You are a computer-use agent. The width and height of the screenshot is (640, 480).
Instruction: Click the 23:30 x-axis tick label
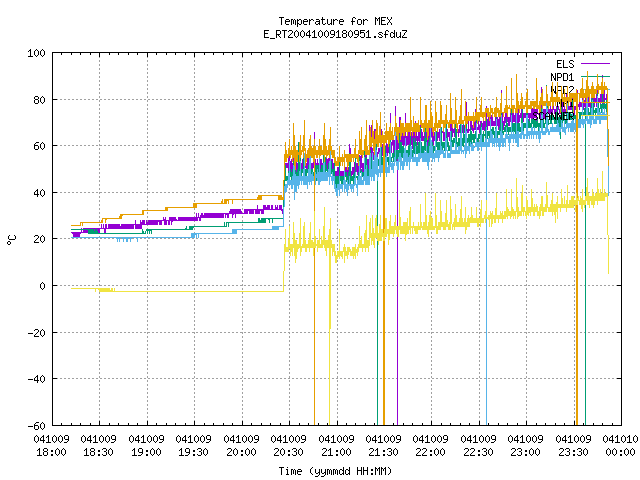pos(573,452)
